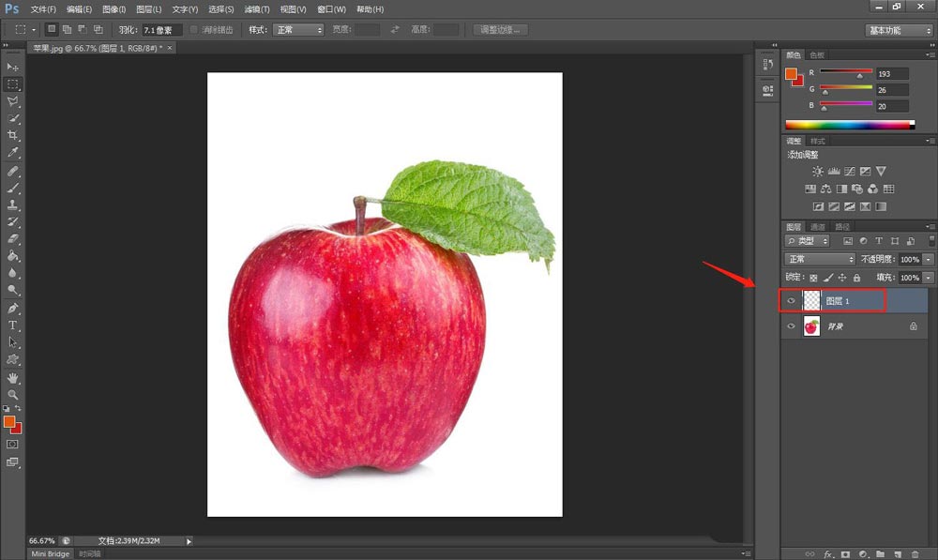Viewport: 938px width, 560px height.
Task: Hide layer 图层 1 with its eye icon
Action: 791,301
